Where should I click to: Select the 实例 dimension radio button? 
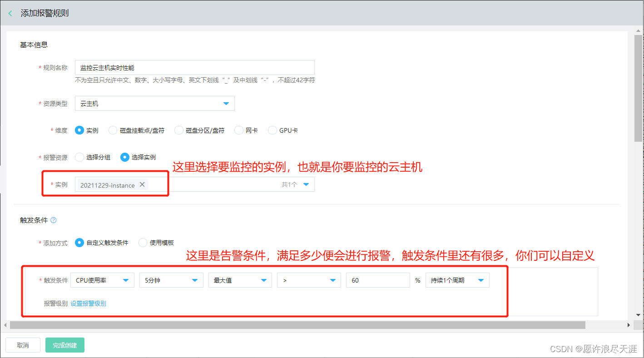(79, 130)
